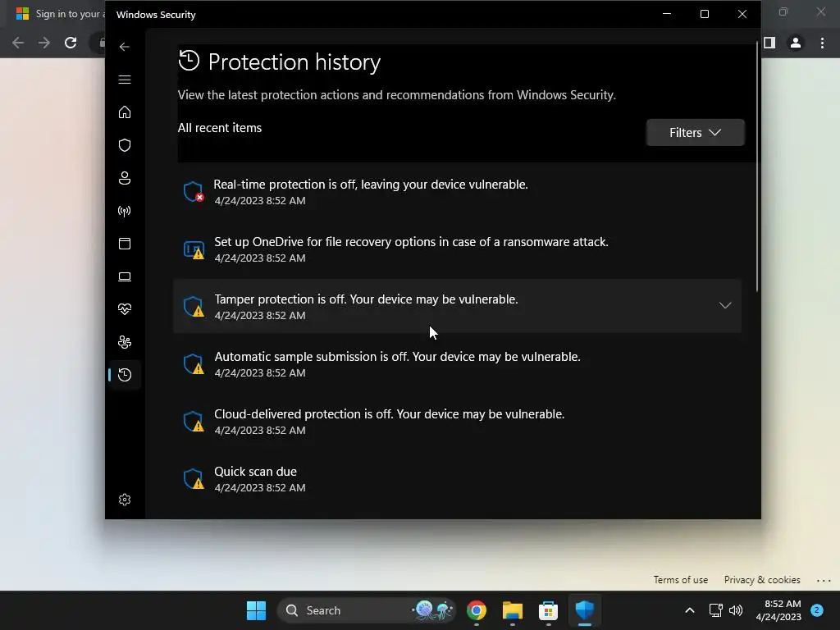Open the Home section in sidebar
The image size is (840, 630).
click(125, 112)
